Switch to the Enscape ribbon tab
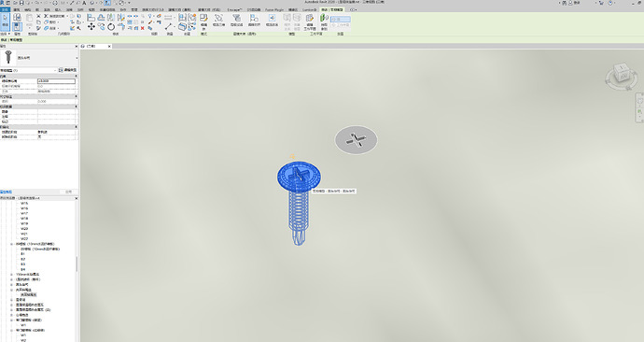The width and height of the screenshot is (644, 342). click(x=234, y=9)
